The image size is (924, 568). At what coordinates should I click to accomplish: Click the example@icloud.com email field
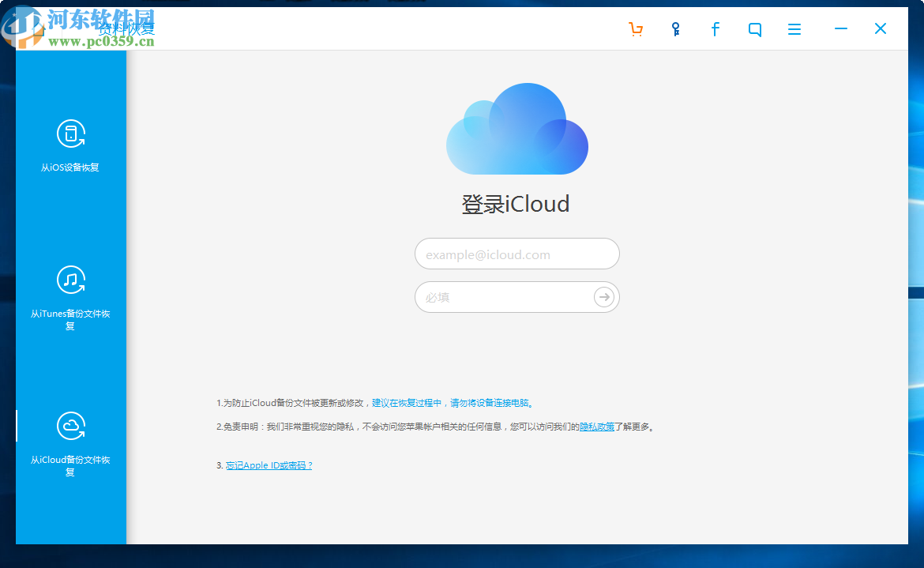[517, 254]
